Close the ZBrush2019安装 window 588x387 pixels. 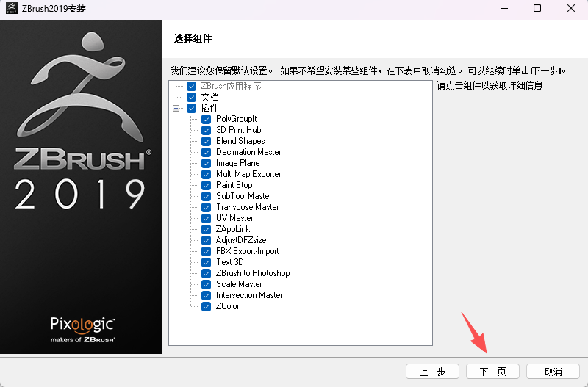(571, 8)
